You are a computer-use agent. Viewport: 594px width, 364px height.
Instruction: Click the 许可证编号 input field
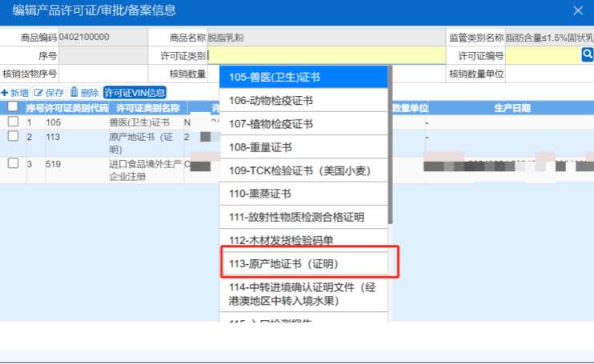coord(543,55)
